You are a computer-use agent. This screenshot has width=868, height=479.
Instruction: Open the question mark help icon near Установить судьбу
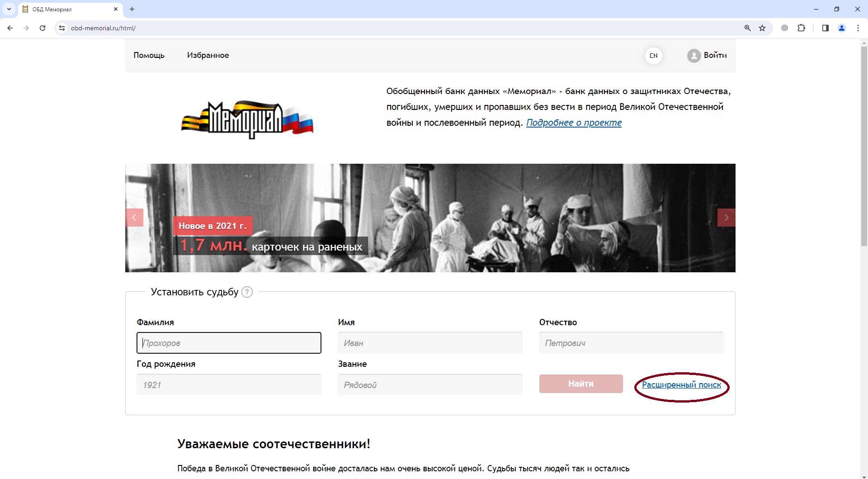(x=247, y=292)
